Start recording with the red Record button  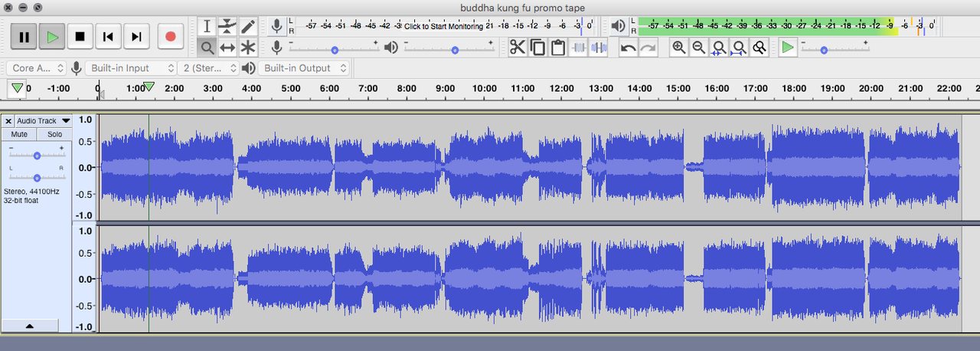171,36
